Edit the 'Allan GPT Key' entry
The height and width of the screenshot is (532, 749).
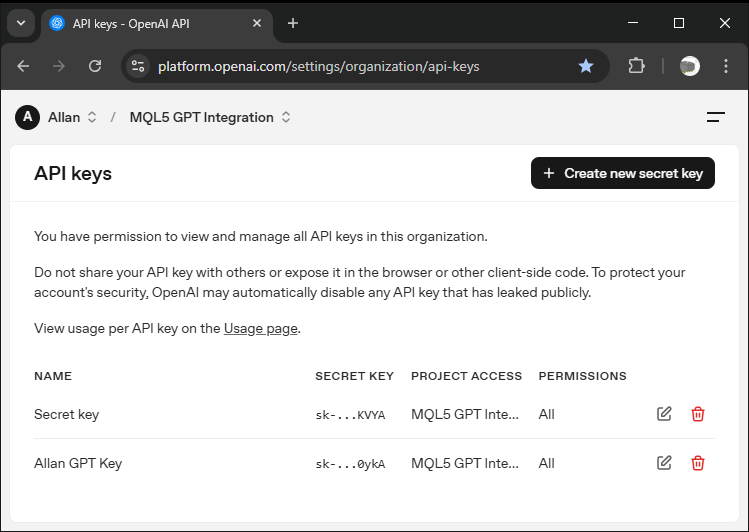[x=664, y=463]
